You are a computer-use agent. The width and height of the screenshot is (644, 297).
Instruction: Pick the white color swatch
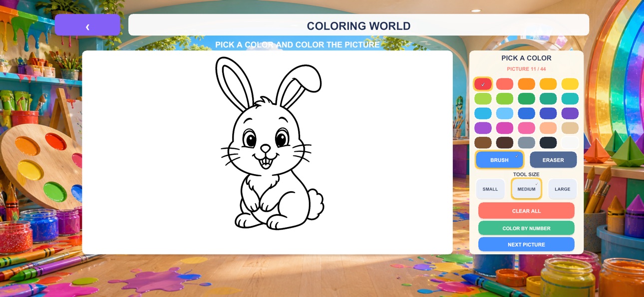570,143
